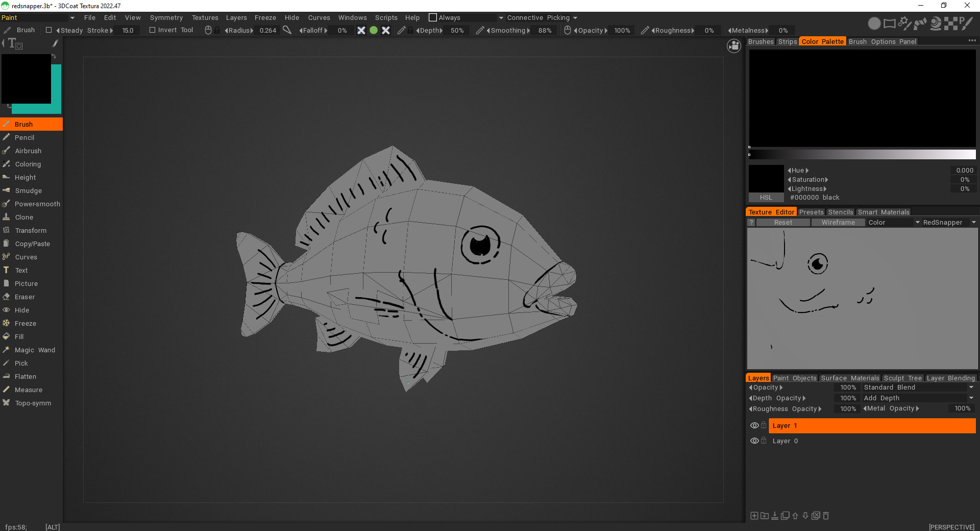
Task: Click the sphere shading icon in top right
Action: coord(874,23)
